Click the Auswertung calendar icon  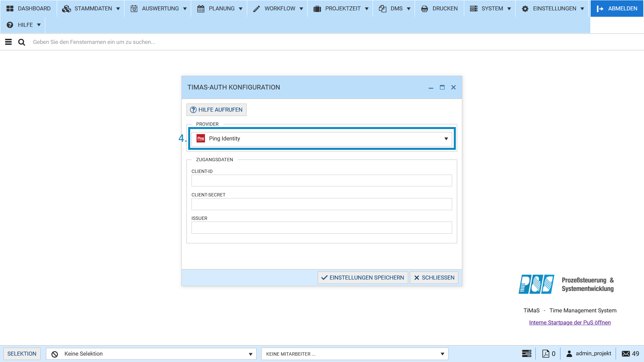point(134,9)
